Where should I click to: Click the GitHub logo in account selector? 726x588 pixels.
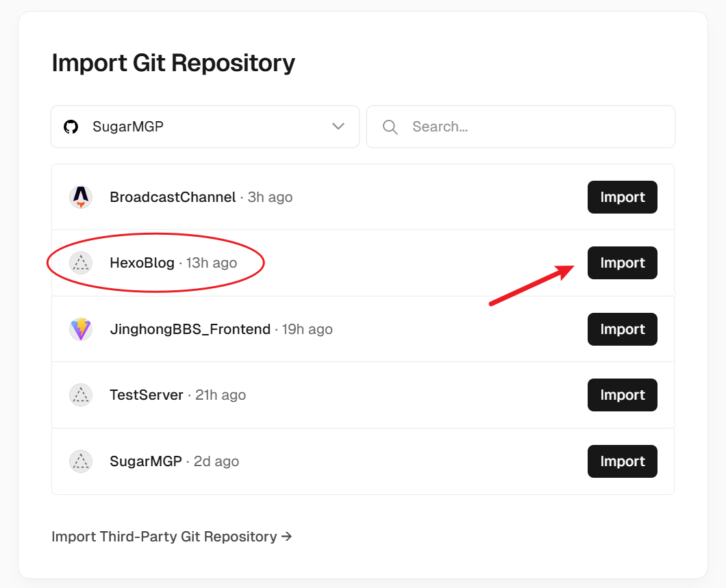(71, 127)
